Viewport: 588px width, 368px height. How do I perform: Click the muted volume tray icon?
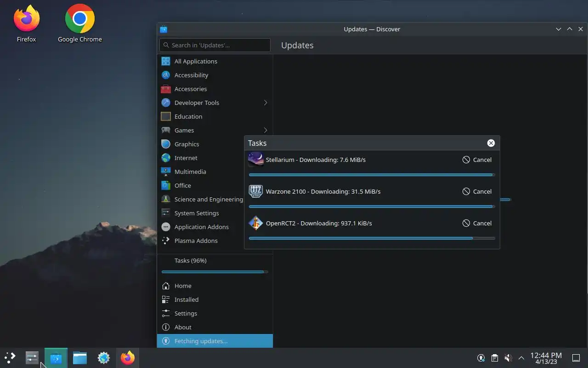click(508, 358)
